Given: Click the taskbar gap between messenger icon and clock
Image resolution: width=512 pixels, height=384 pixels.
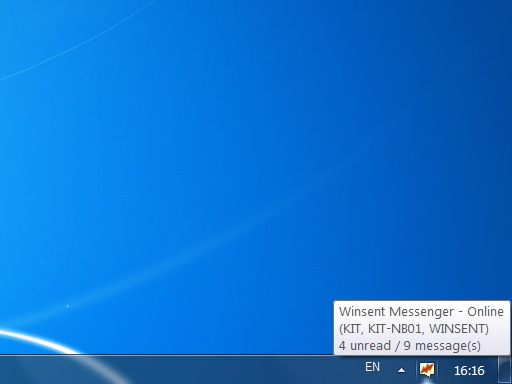Looking at the screenshot, I should [x=444, y=370].
